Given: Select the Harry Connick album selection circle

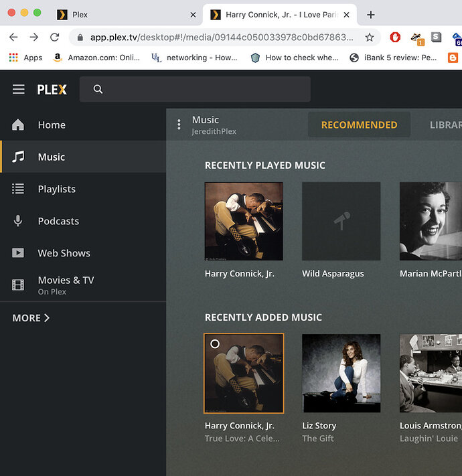Looking at the screenshot, I should tap(215, 344).
